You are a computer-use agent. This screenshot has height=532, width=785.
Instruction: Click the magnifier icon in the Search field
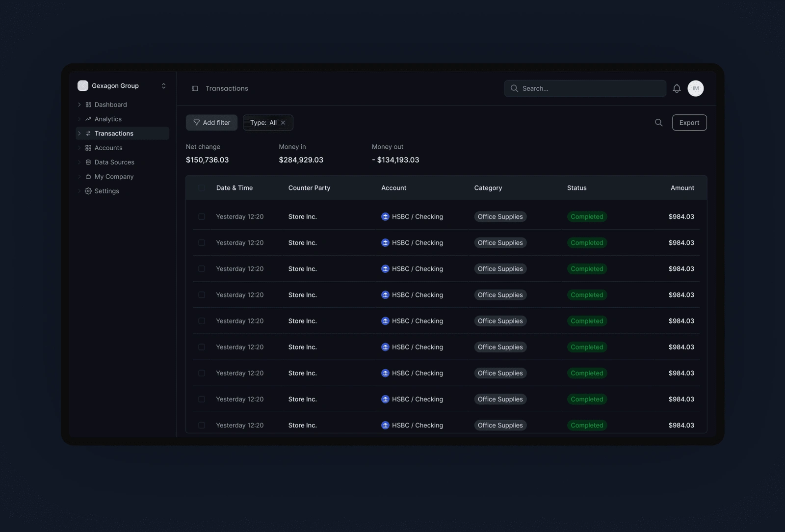coord(514,88)
